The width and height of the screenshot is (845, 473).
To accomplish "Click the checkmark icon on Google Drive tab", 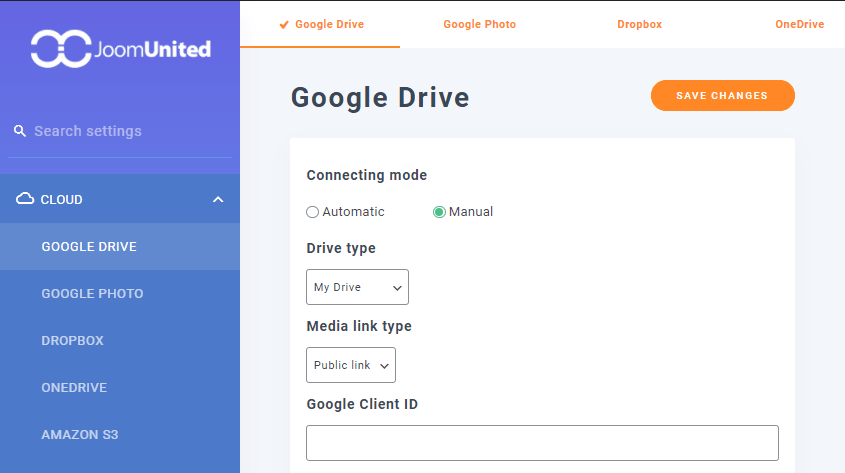I will coord(284,25).
